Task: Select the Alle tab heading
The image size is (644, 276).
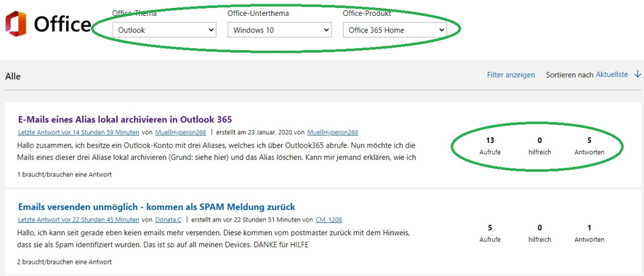Action: [x=13, y=76]
